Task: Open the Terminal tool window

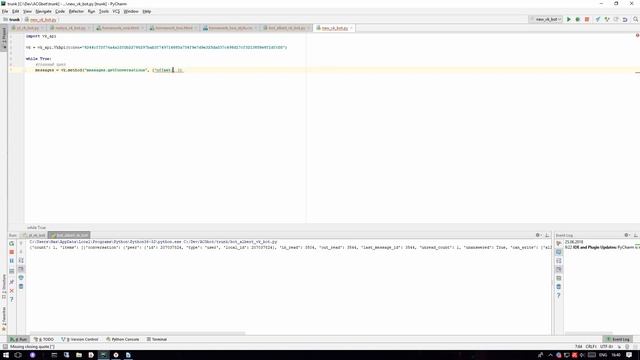Action: pos(157,339)
